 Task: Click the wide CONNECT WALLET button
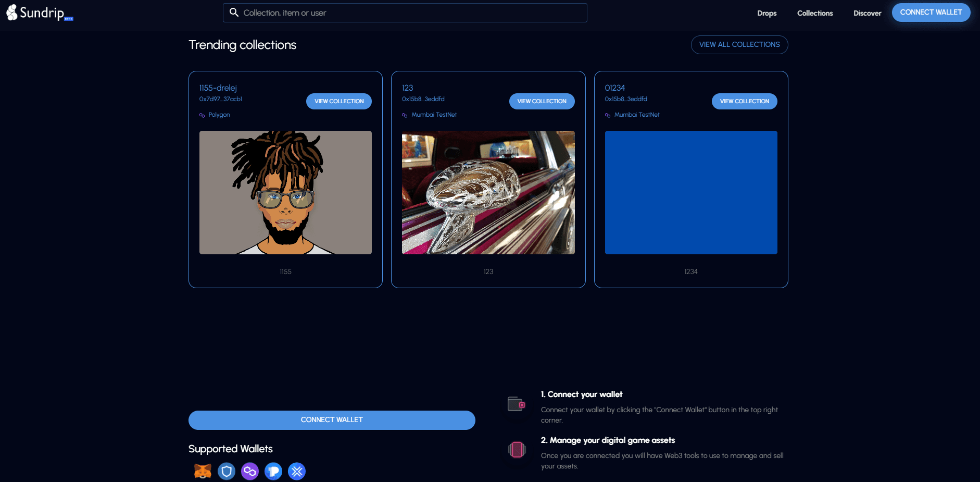click(332, 420)
